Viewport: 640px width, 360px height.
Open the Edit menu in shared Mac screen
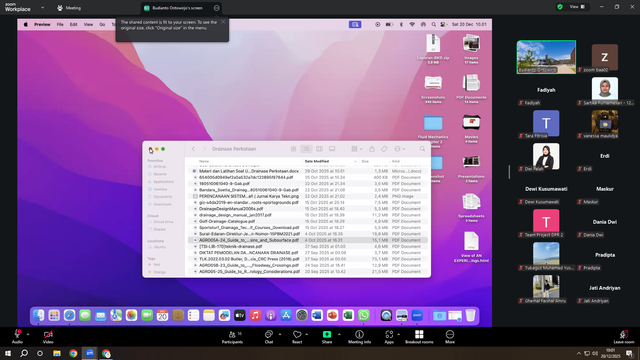click(x=73, y=24)
